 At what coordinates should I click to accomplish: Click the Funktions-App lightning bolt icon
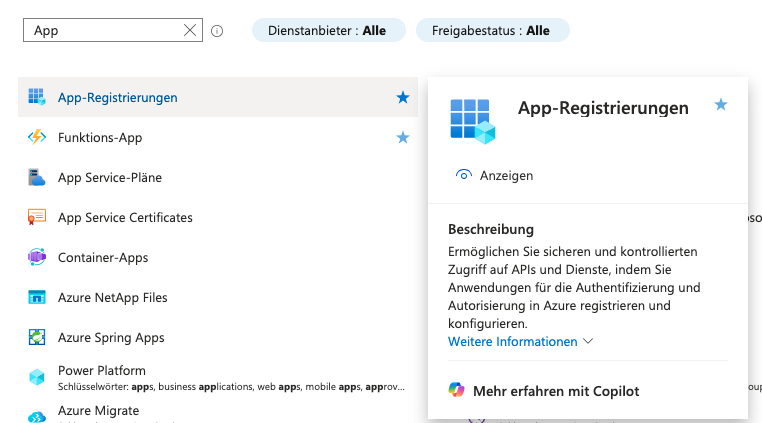coord(37,137)
